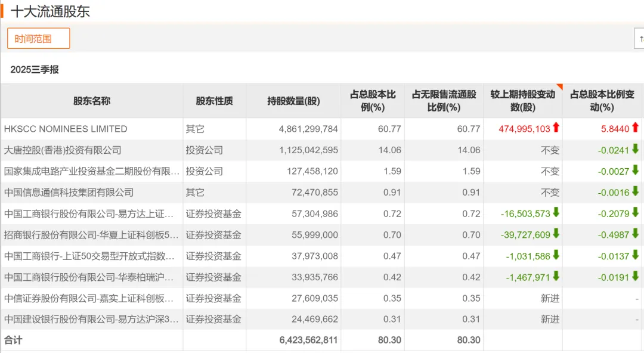
Task: Click holding amount 33,935,766
Action: pyautogui.click(x=315, y=277)
